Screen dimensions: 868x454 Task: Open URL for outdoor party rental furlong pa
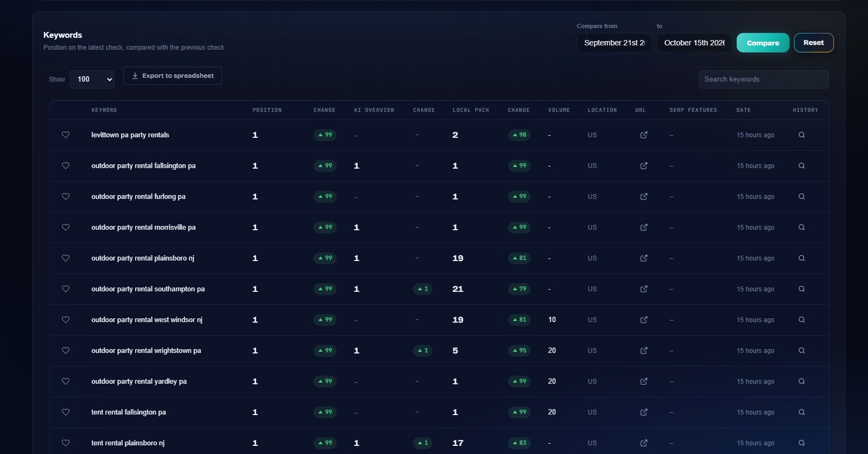point(644,197)
